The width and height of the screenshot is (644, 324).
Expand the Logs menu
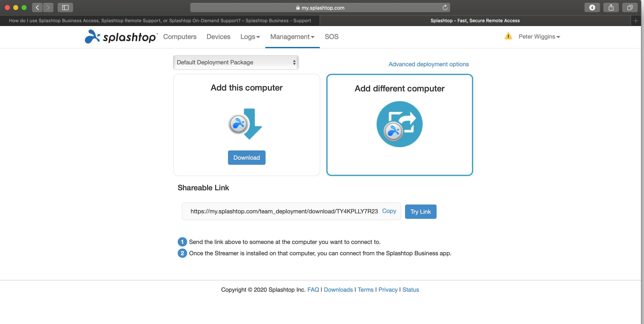[250, 37]
